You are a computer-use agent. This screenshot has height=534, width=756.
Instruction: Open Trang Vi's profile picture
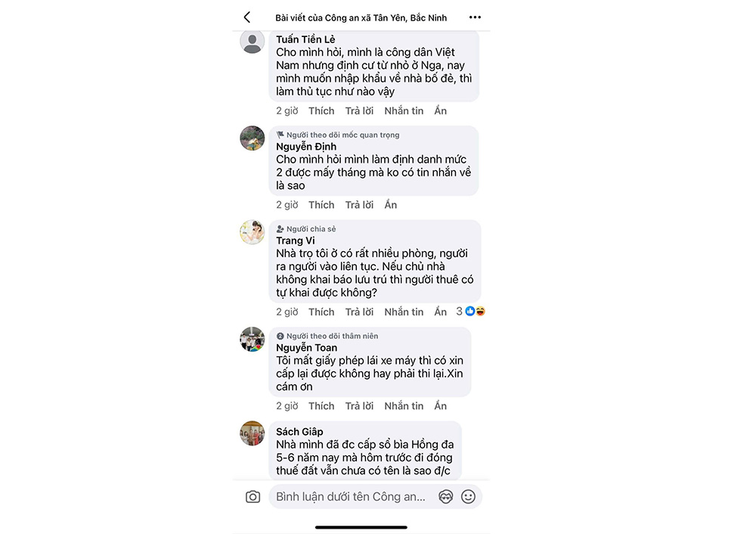coord(253,232)
